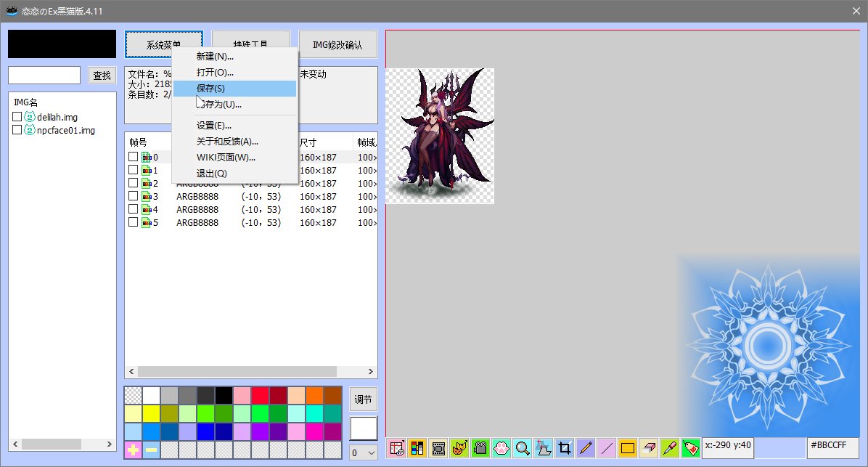
Task: Click the frame 5 image icon
Action: [x=147, y=223]
